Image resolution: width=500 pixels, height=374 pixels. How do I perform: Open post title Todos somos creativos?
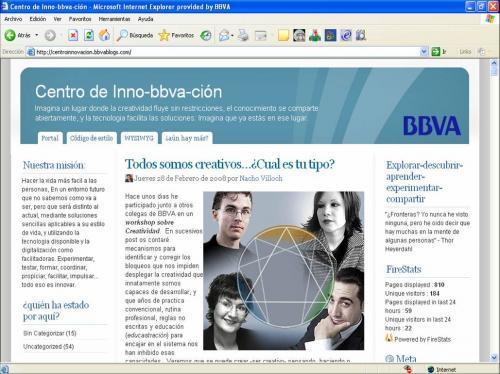pyautogui.click(x=230, y=164)
